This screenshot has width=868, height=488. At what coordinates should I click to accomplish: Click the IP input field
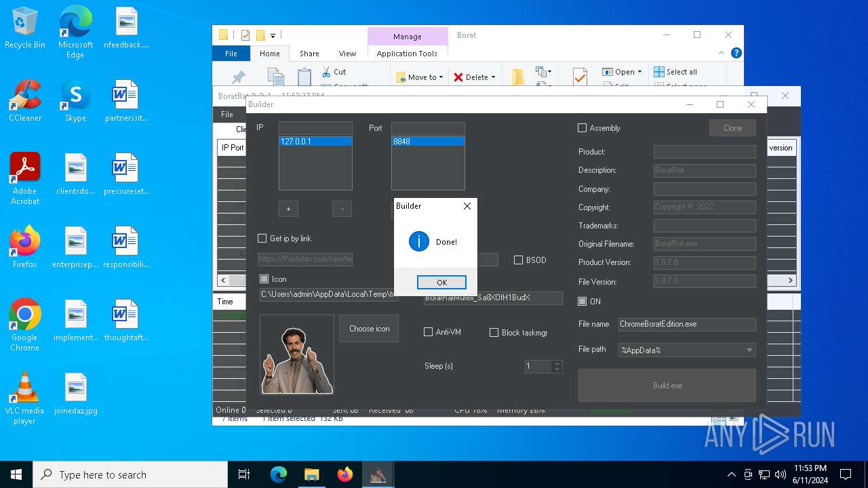coord(315,128)
